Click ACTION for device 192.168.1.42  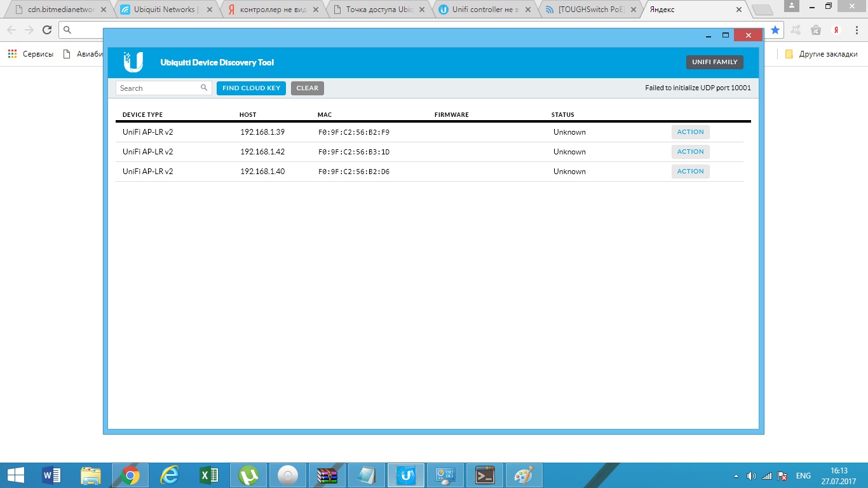point(691,152)
